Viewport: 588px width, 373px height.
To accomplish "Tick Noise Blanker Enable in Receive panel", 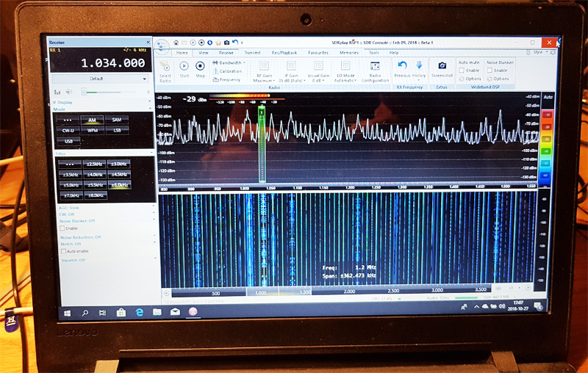I will (x=62, y=228).
